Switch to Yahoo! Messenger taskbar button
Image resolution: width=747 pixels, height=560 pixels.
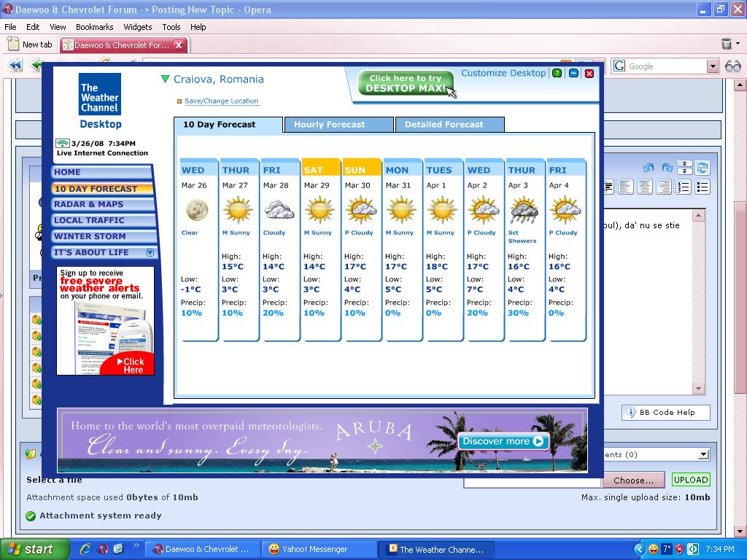pyautogui.click(x=319, y=549)
